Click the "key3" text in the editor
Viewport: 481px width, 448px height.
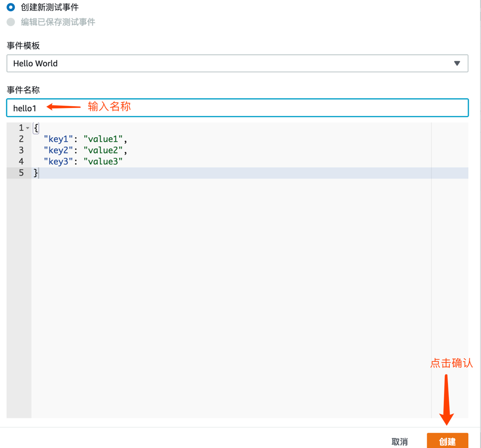tap(58, 161)
